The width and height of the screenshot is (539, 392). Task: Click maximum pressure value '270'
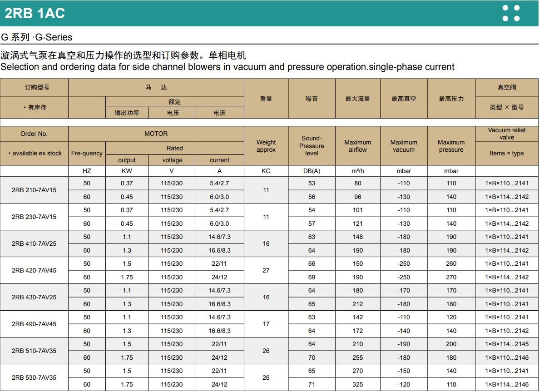tap(451, 277)
